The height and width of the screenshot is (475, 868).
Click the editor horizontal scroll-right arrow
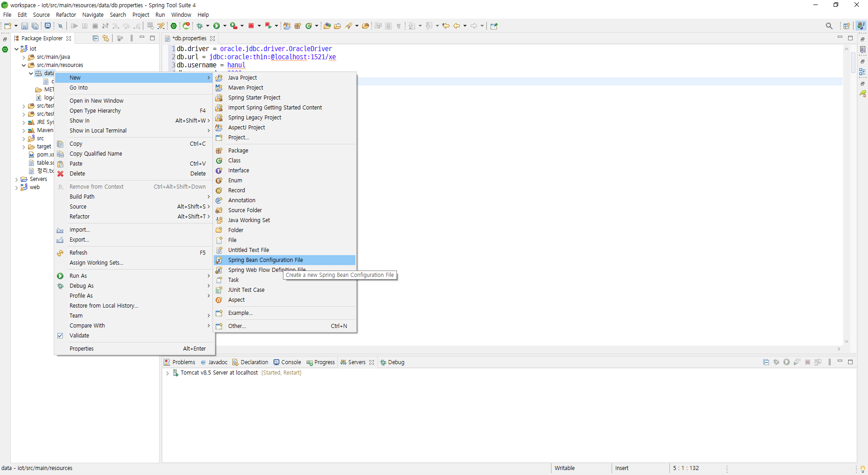(x=839, y=349)
